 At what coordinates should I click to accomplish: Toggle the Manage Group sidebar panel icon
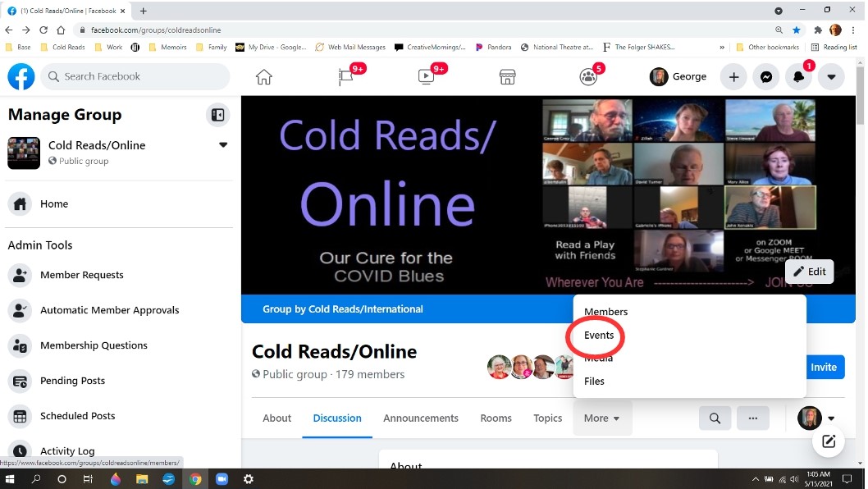point(217,115)
